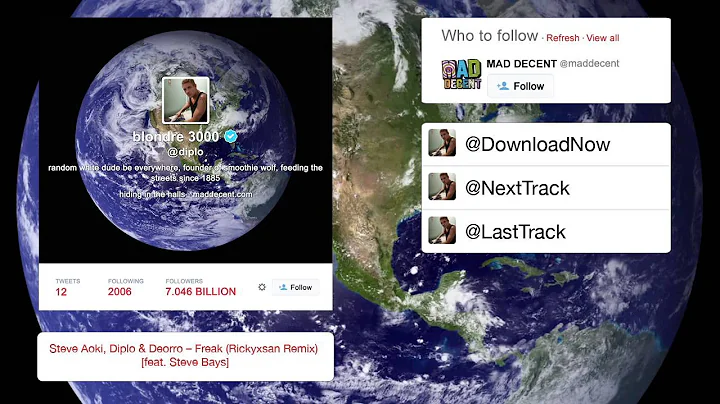View the 7.046 BILLION followers count
This screenshot has width=720, height=404.
[201, 292]
